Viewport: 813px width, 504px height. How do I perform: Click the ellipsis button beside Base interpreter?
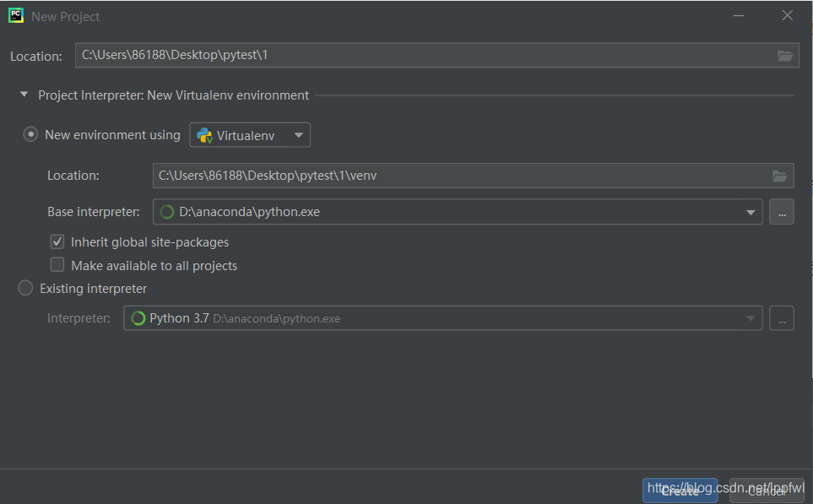(x=782, y=212)
